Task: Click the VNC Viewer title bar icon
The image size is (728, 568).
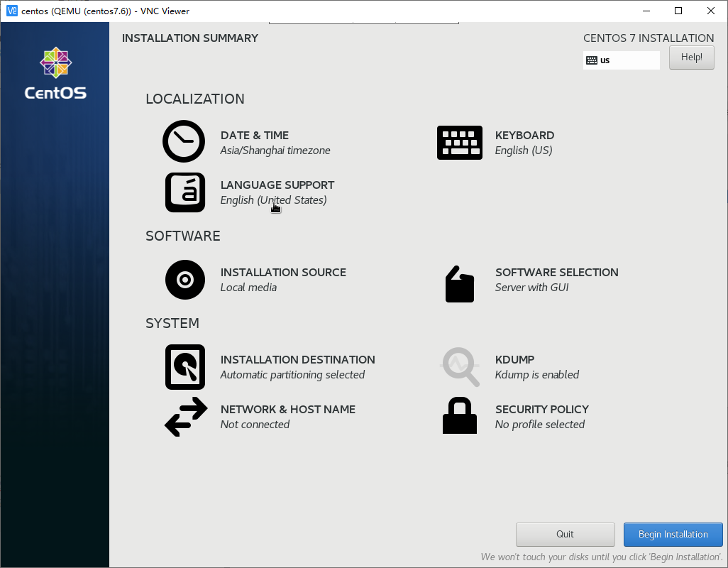Action: coord(12,11)
